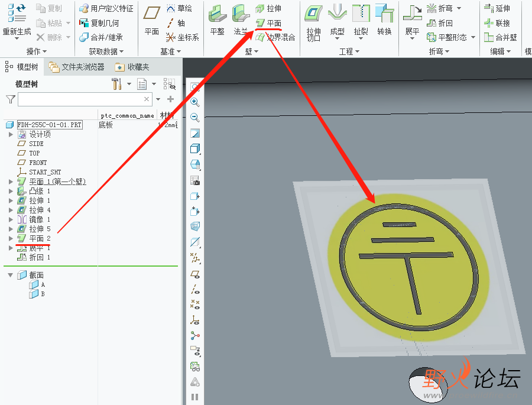The image size is (532, 405).
Task: Zoom out with the graphics toolbar magnifier
Action: click(194, 118)
